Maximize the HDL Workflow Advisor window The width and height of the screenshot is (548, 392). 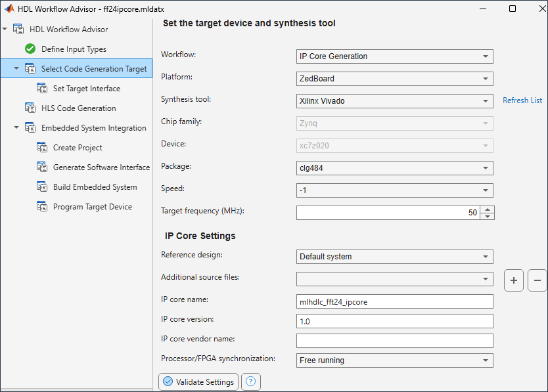pos(513,9)
